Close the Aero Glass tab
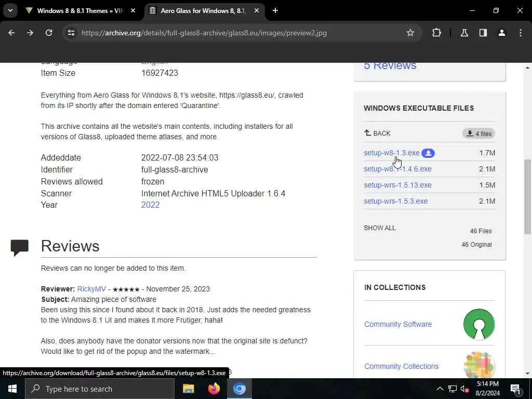The width and height of the screenshot is (532, 399). pyautogui.click(x=257, y=11)
